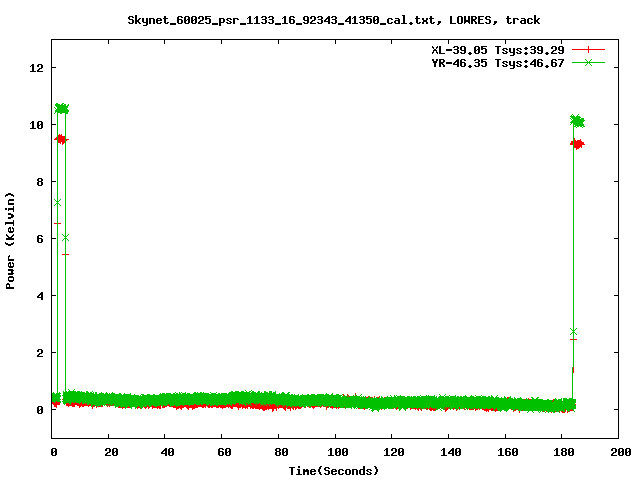
Task: Click x-axis tick label 200
Action: [x=620, y=452]
